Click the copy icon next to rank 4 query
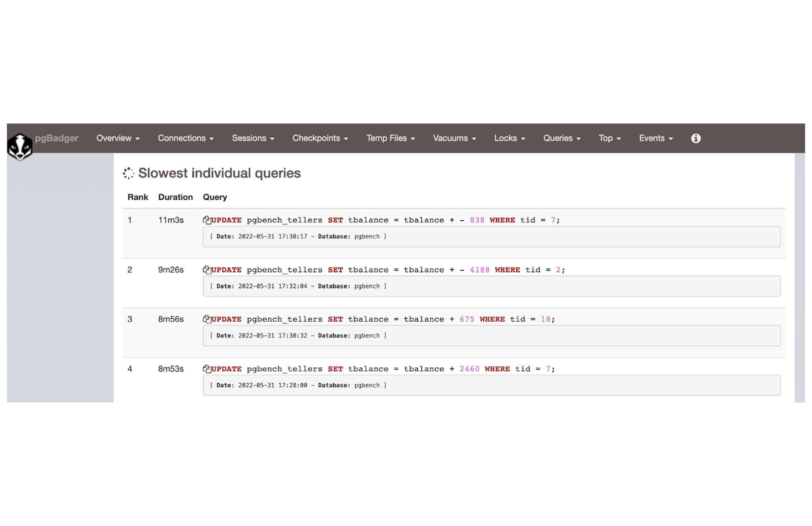The height and width of the screenshot is (526, 812). coord(206,368)
